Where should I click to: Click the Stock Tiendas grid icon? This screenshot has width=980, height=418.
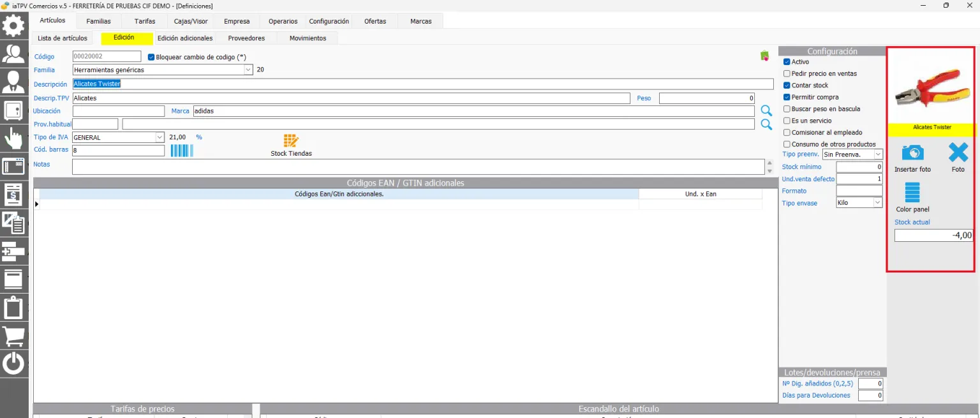point(291,141)
